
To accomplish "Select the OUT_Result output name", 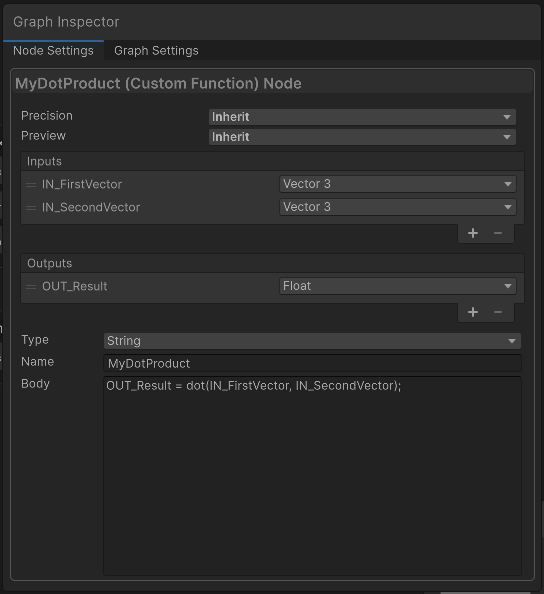I will [x=75, y=286].
